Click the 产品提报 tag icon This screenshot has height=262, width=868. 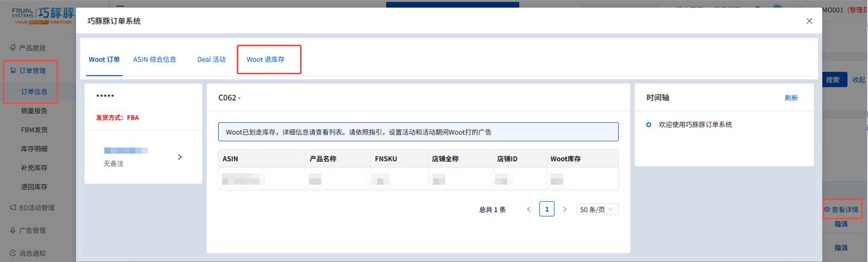(x=13, y=47)
